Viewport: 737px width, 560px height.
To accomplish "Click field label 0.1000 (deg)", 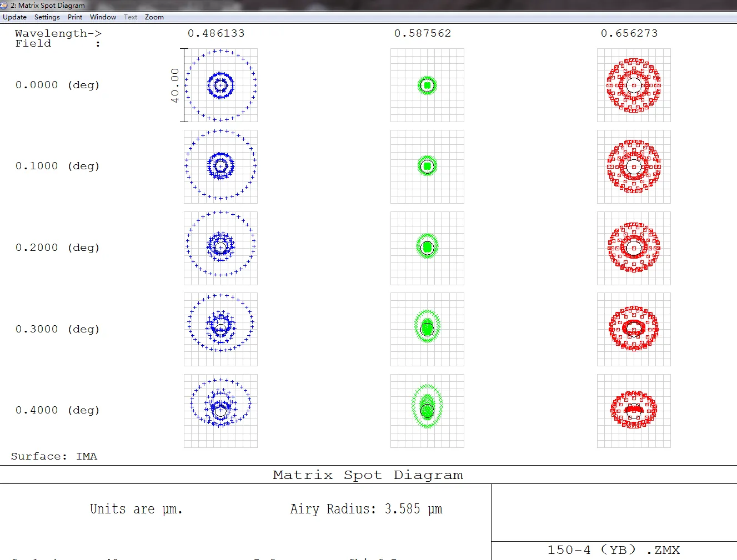I will click(57, 166).
